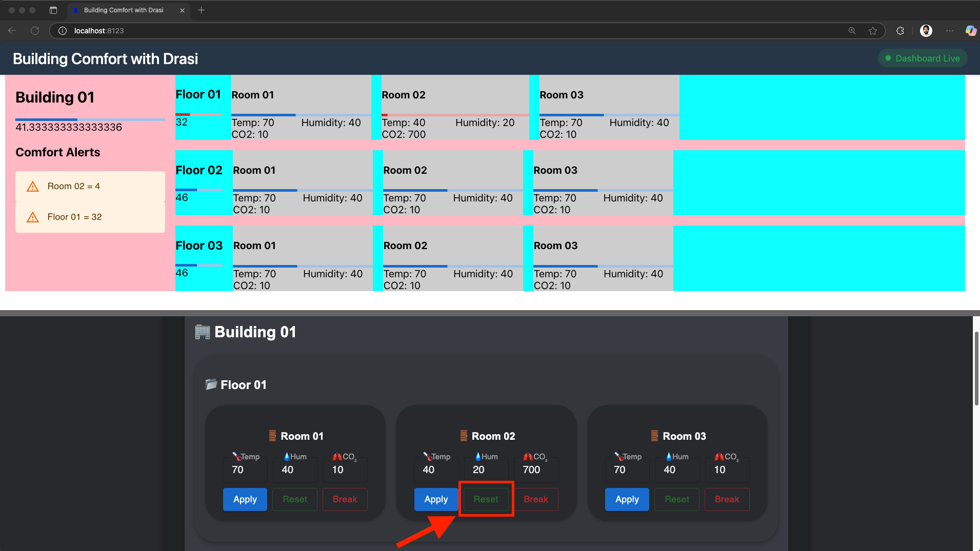Viewport: 980px width, 551px height.
Task: Click the Room 03 Hum input field
Action: point(676,470)
